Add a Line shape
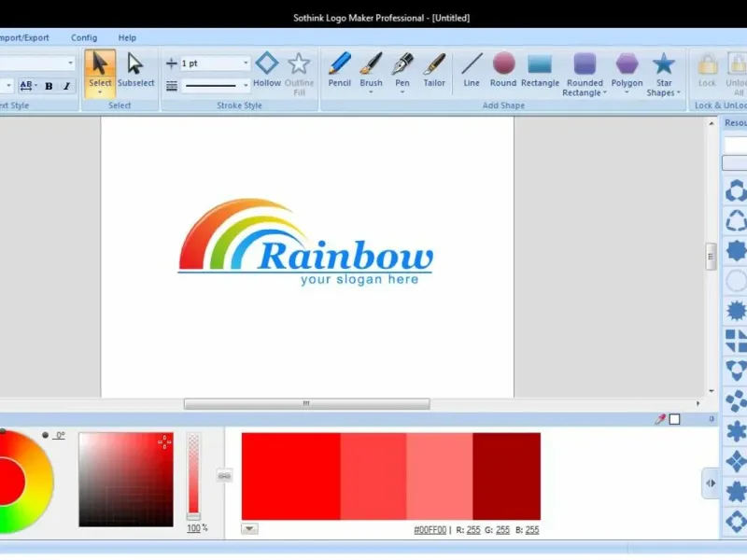Viewport: 747px width, 560px height. click(472, 69)
